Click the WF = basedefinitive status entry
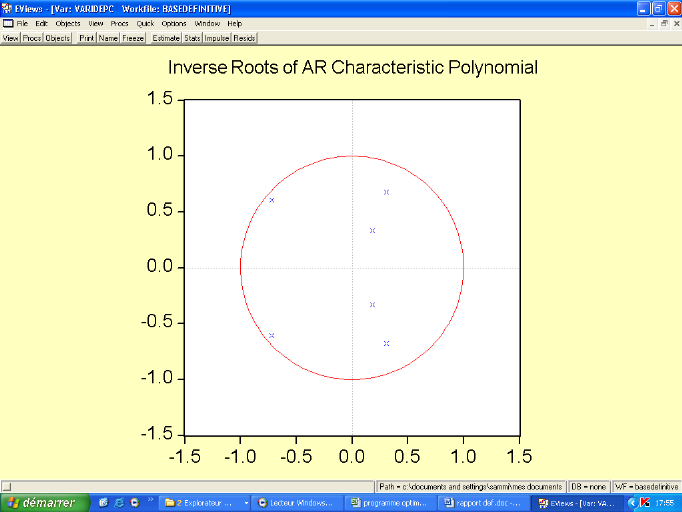 (647, 486)
